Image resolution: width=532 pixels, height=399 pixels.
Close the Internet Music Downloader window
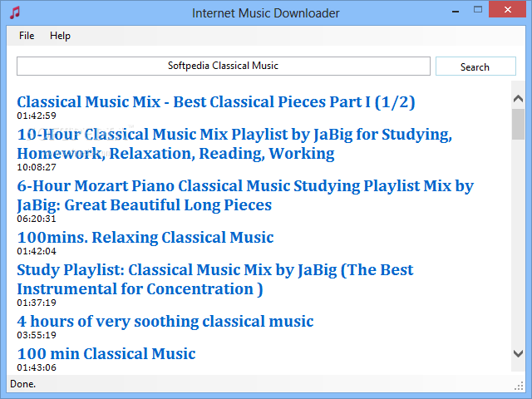[x=508, y=9]
